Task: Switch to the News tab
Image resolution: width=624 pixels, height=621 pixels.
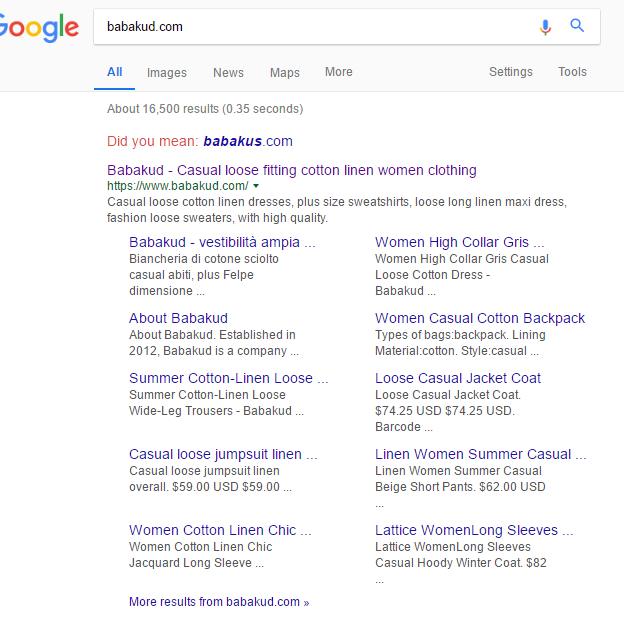Action: [228, 72]
